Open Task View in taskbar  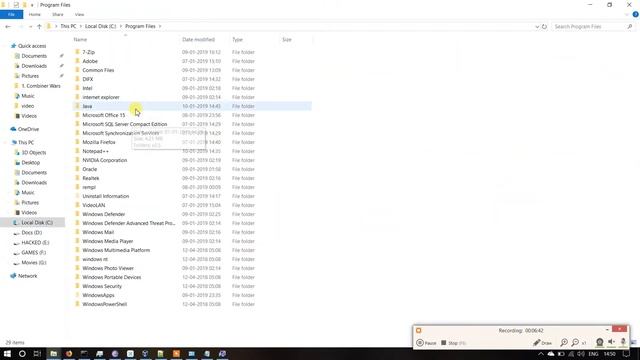37,353
